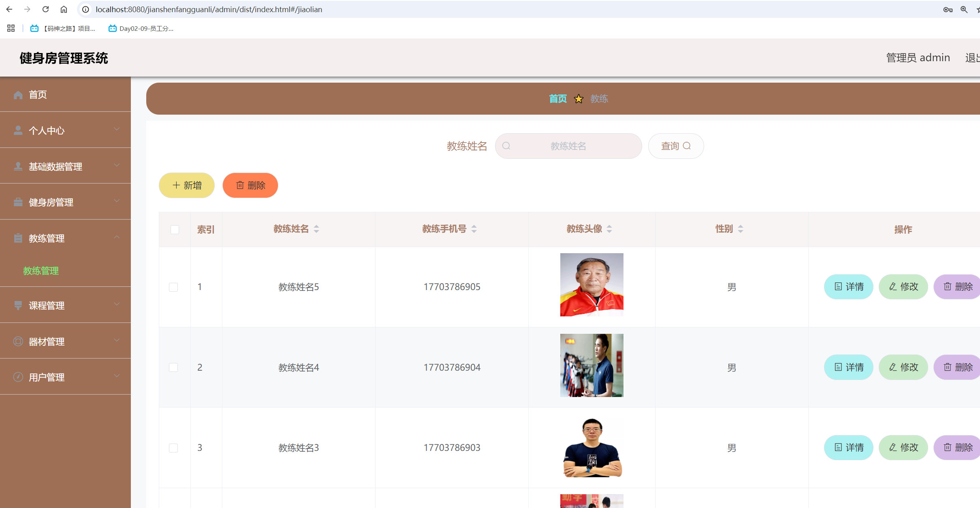
Task: Click the browser forward arrow
Action: pos(27,9)
